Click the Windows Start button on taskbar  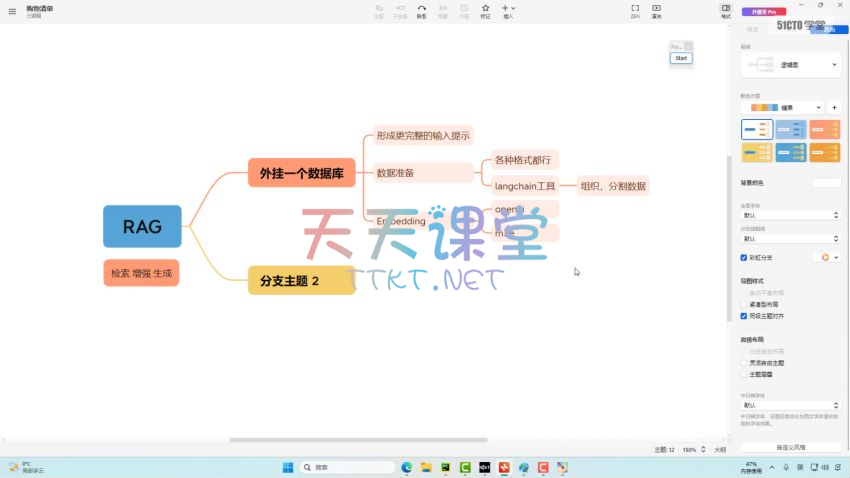288,467
